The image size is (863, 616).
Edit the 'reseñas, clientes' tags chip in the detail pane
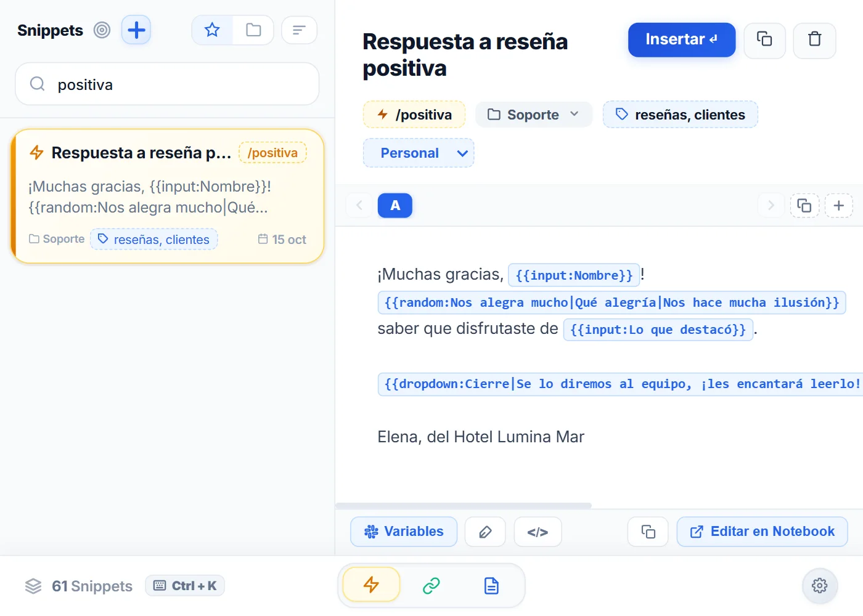pyautogui.click(x=681, y=115)
